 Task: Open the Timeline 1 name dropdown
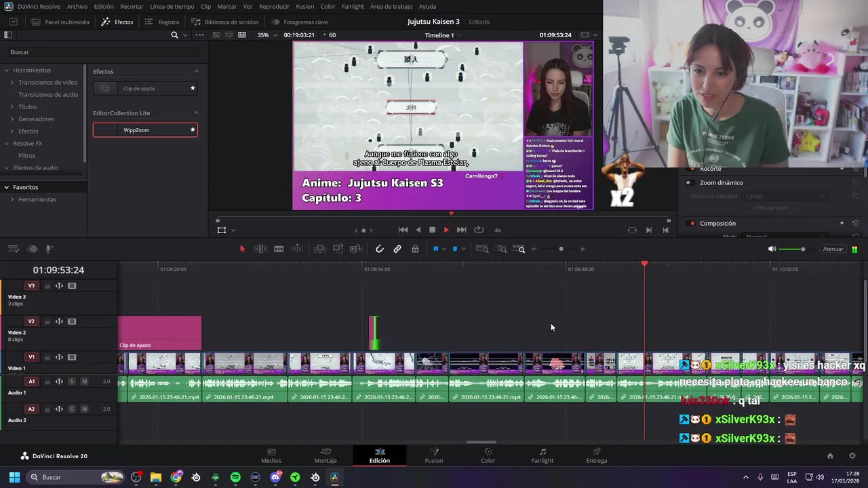tap(442, 35)
